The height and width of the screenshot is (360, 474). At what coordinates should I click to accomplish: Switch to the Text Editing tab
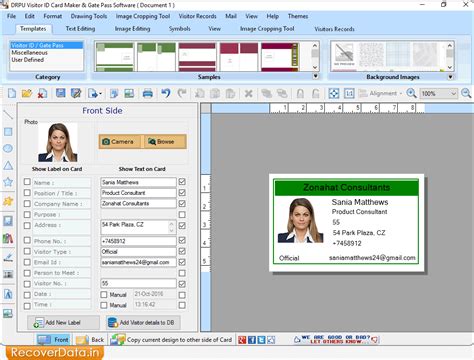point(80,29)
